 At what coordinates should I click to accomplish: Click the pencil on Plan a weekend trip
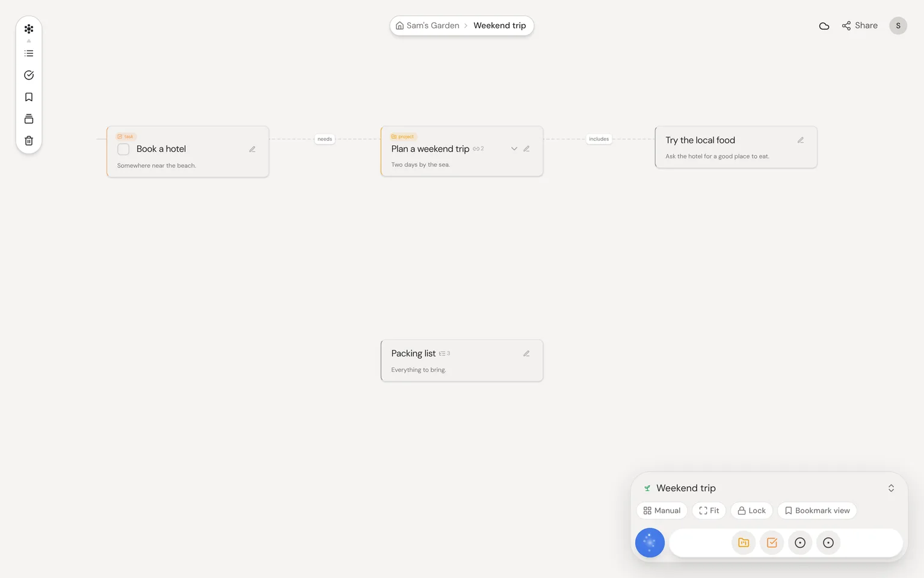526,149
